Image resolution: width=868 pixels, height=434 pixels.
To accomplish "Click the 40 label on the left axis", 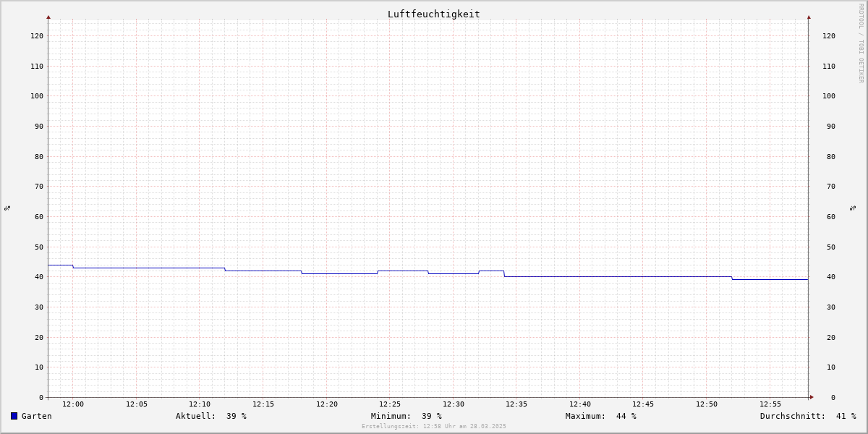I will (39, 276).
